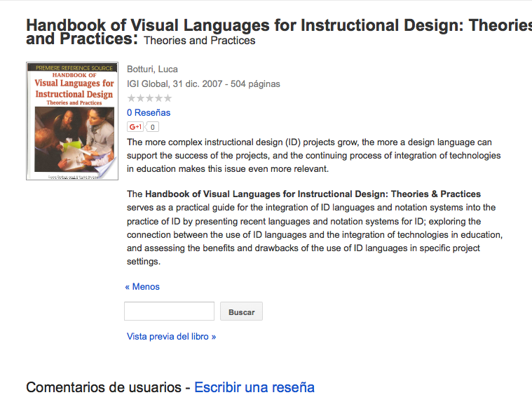Viewport: 532px width, 402px height.
Task: Collapse the description with « Menos
Action: 142,286
